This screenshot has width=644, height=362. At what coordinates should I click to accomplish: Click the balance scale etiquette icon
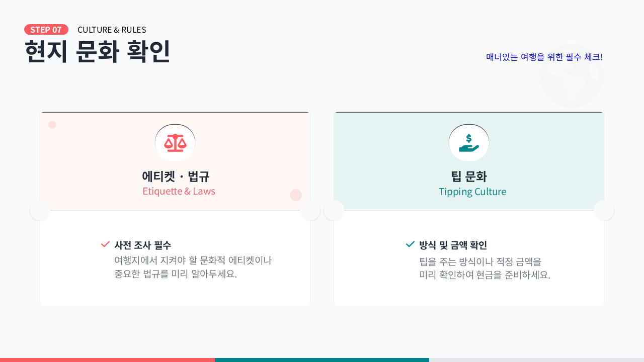(175, 143)
